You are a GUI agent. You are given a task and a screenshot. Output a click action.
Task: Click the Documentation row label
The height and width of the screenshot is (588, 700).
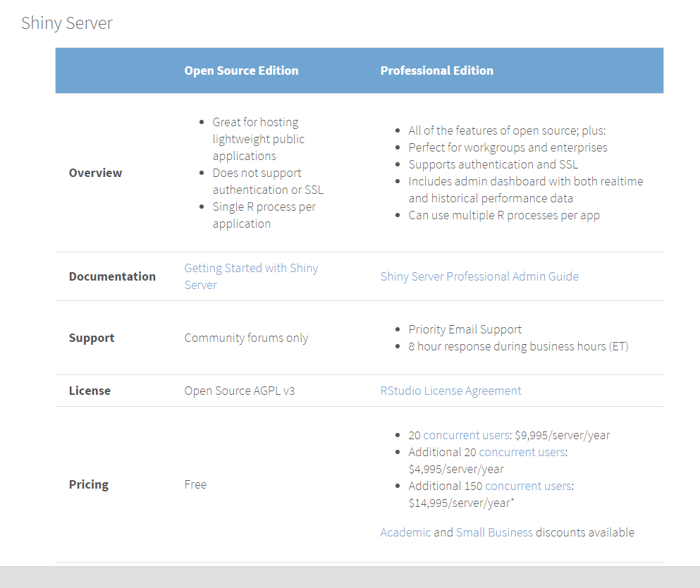pyautogui.click(x=112, y=276)
